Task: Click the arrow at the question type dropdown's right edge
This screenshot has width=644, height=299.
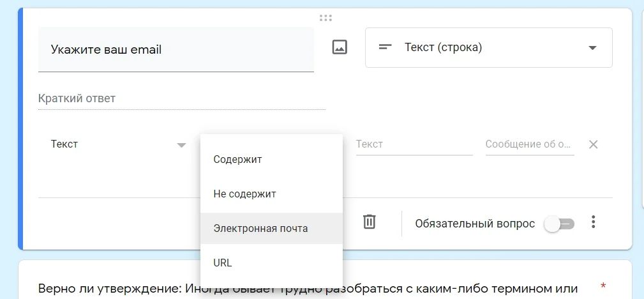Action: [x=592, y=48]
